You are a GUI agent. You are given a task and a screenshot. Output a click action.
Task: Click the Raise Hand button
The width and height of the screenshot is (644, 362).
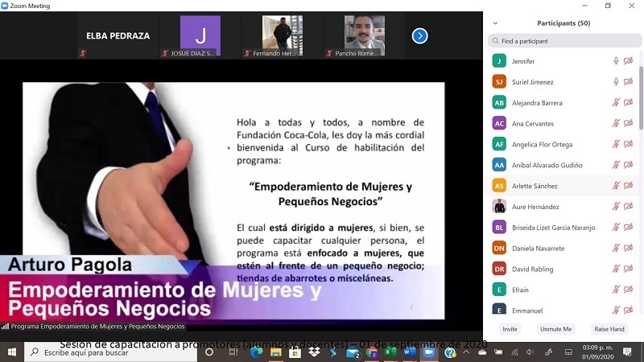609,329
